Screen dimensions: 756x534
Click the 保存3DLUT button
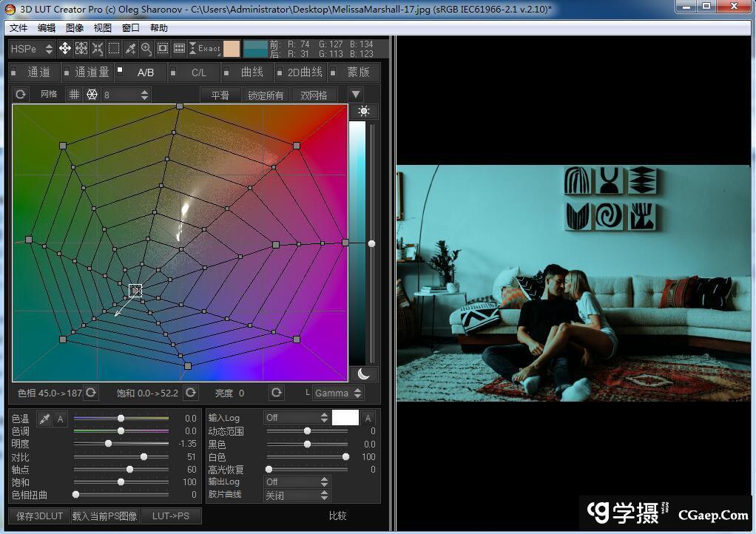(x=38, y=516)
